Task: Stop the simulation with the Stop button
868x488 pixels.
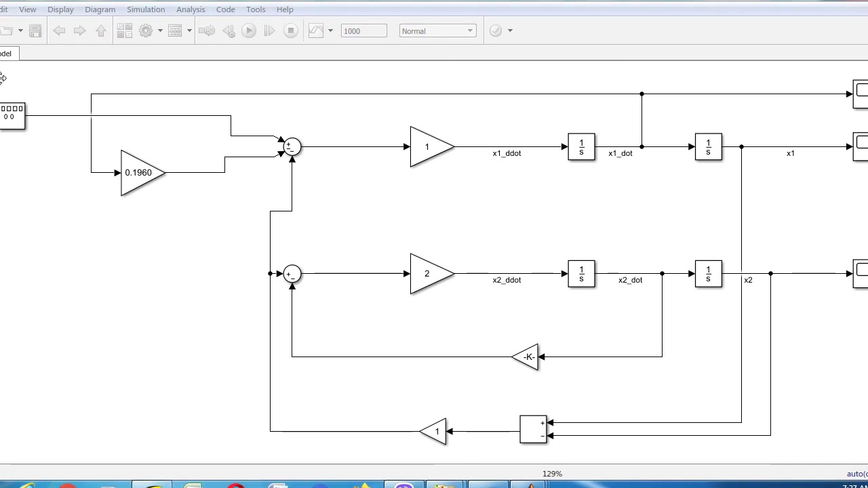Action: click(291, 30)
